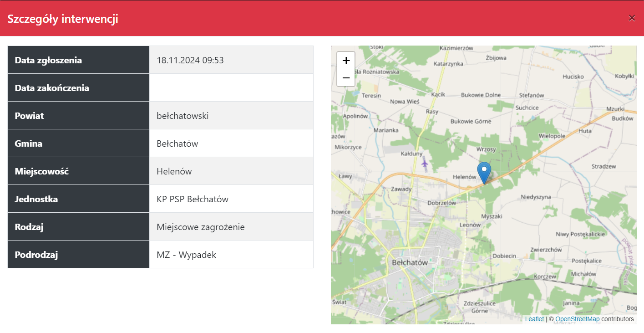This screenshot has width=644, height=333.
Task: Click the Miejscowe zagrożenie type value
Action: [x=201, y=227]
